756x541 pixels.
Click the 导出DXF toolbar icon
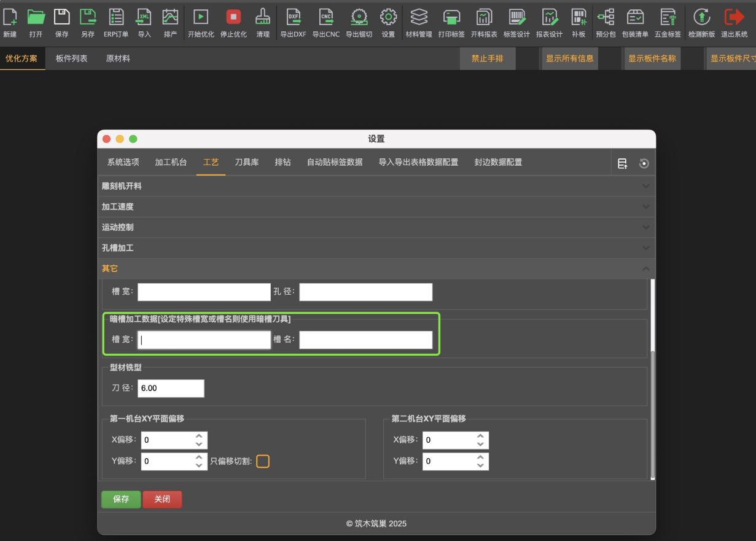(x=293, y=17)
